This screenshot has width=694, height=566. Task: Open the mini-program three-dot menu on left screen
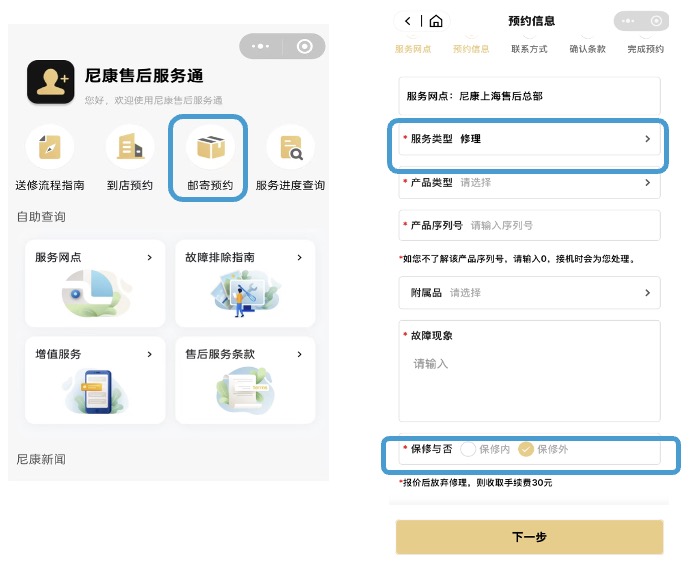pyautogui.click(x=261, y=46)
